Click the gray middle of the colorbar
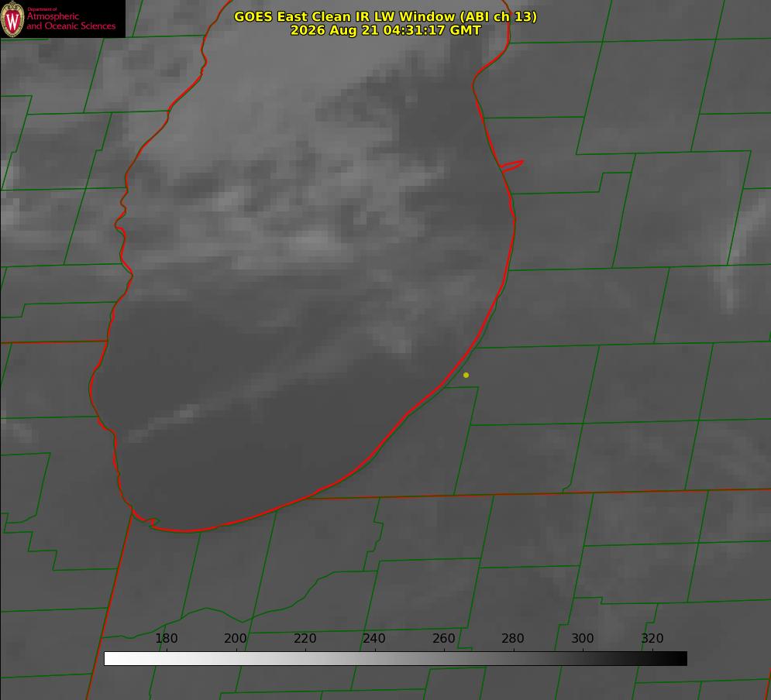This screenshot has width=771, height=700. click(x=395, y=659)
